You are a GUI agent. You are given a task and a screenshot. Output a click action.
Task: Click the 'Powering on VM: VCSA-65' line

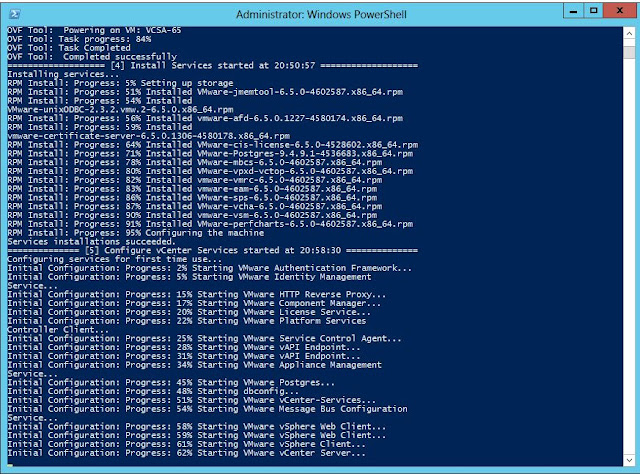[94, 31]
